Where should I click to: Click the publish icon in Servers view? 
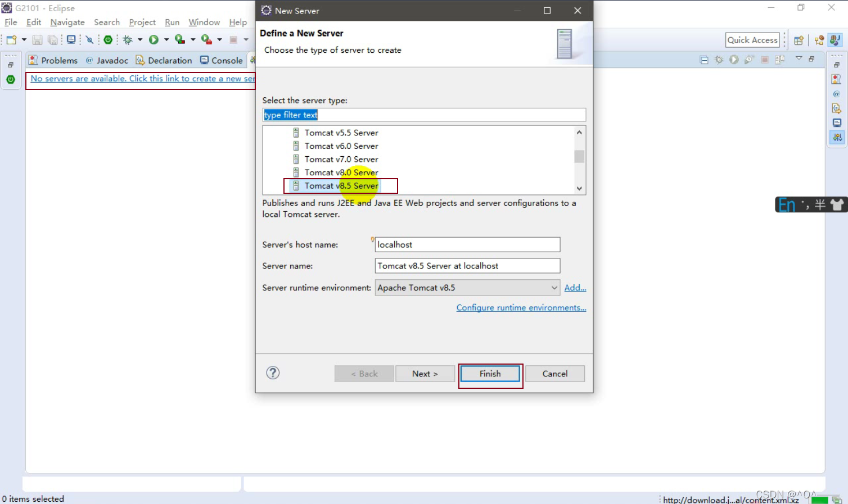coord(780,60)
